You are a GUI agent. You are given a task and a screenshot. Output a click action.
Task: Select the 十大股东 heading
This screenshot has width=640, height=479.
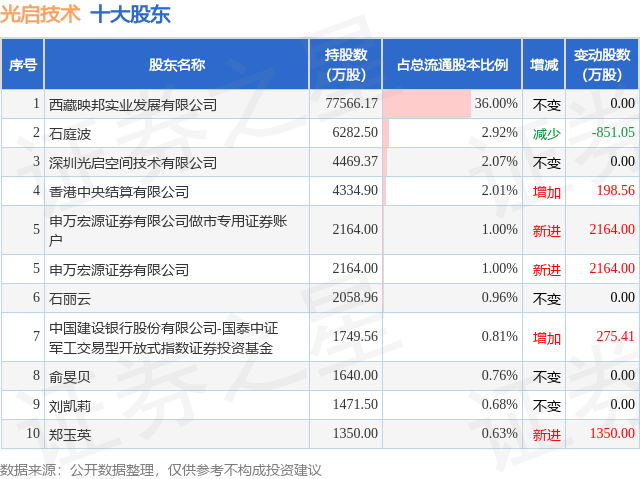tap(130, 14)
